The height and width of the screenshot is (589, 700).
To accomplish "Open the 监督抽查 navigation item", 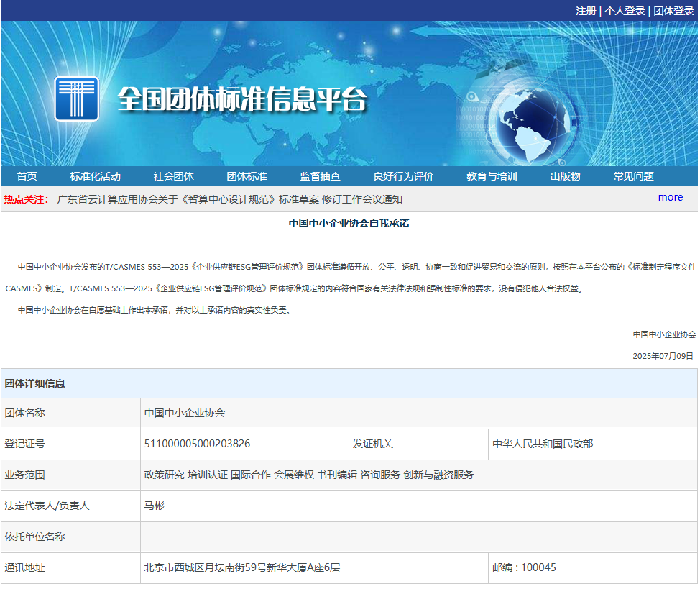I will [320, 176].
